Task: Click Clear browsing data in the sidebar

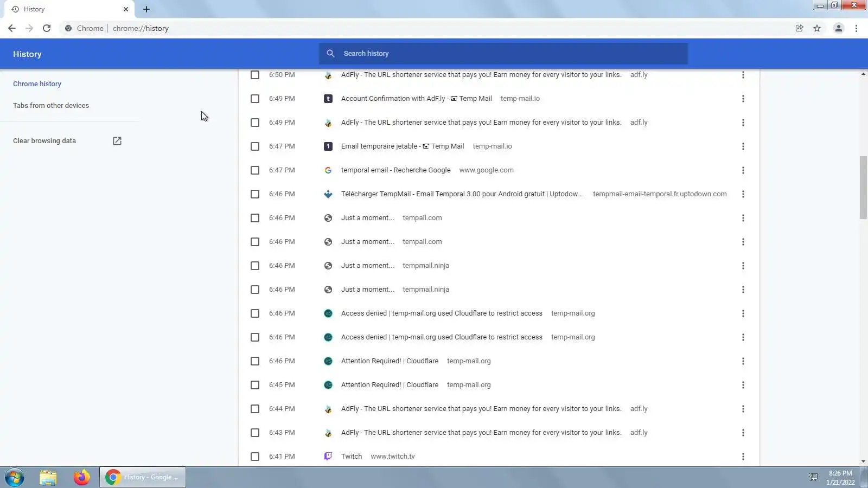Action: click(x=44, y=141)
